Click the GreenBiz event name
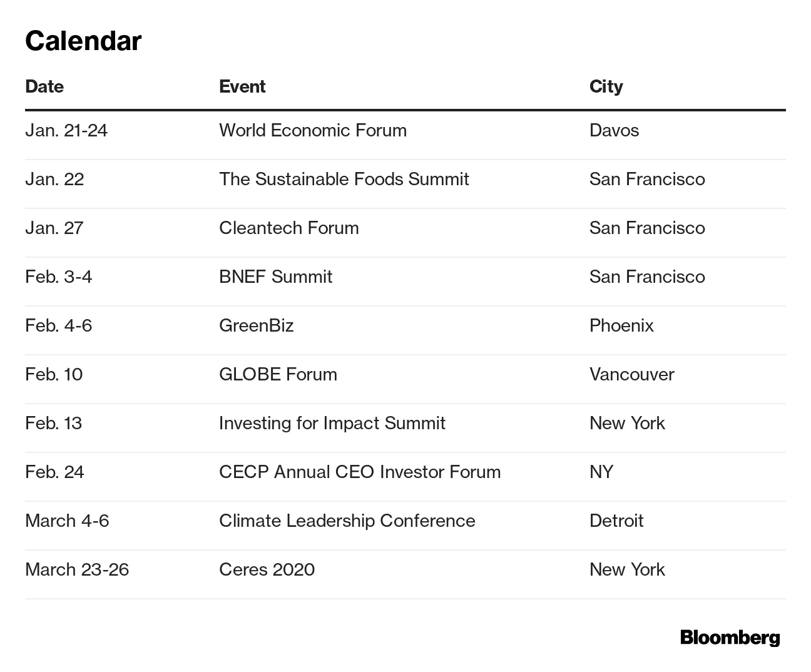This screenshot has height=672, width=811. [x=256, y=325]
